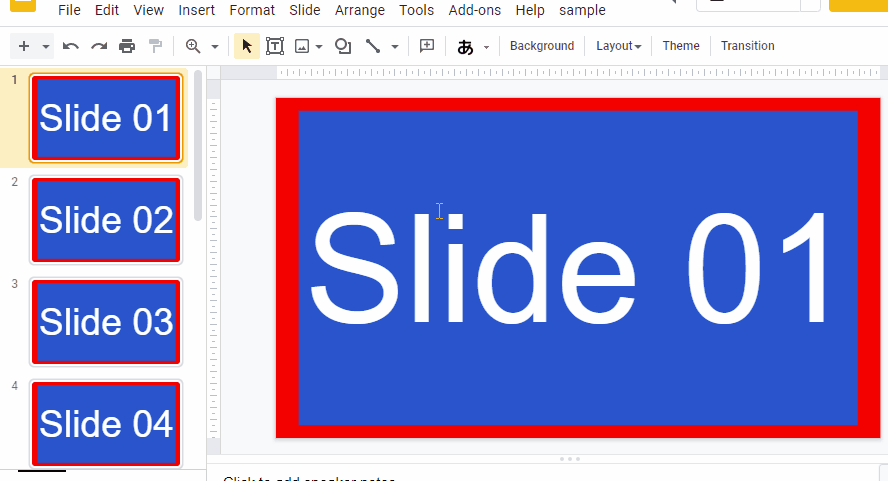Viewport: 888px width, 481px height.
Task: Select the text box tool
Action: click(275, 46)
